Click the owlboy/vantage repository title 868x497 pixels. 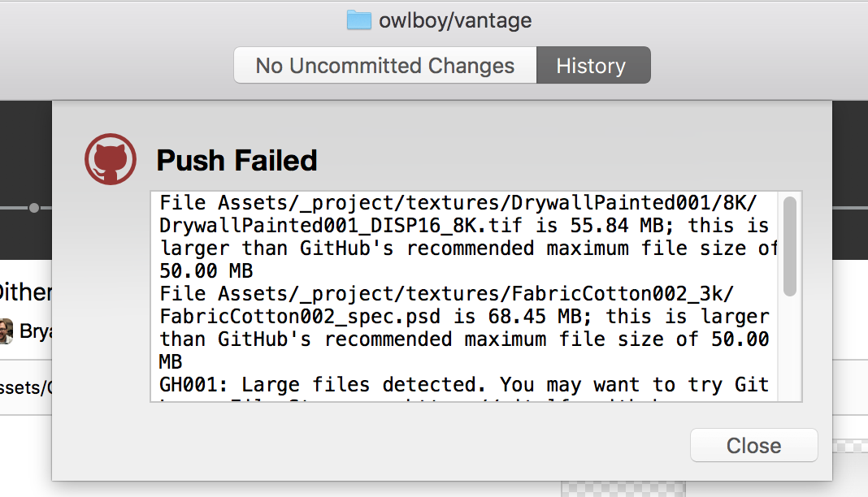point(455,20)
